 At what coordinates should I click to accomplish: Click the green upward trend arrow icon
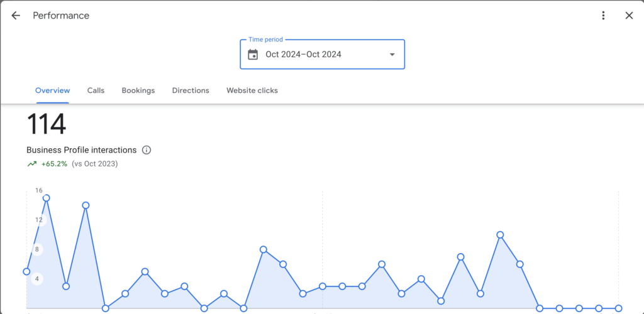click(x=31, y=164)
